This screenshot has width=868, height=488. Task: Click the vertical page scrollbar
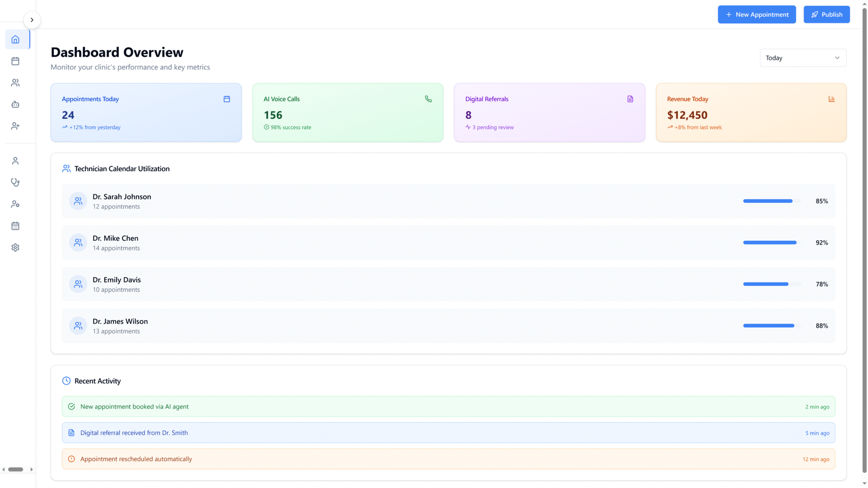864,239
